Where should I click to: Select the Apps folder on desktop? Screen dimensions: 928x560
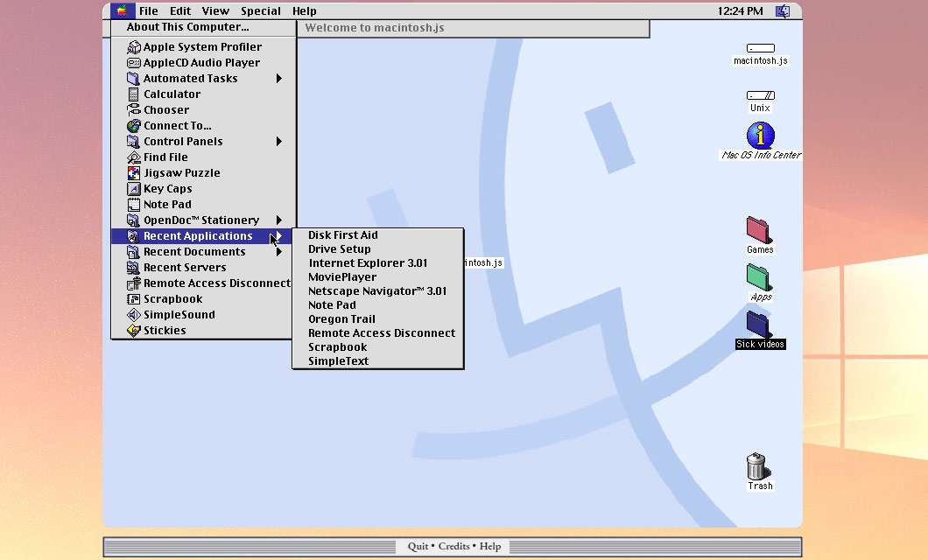click(759, 277)
